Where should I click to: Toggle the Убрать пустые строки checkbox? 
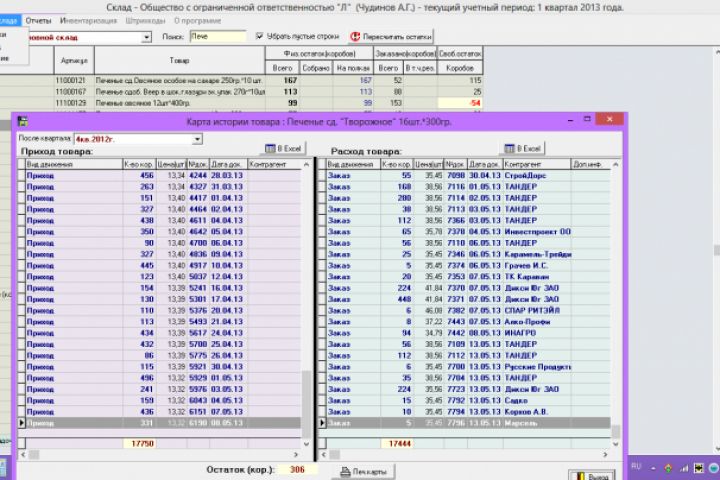click(x=259, y=36)
